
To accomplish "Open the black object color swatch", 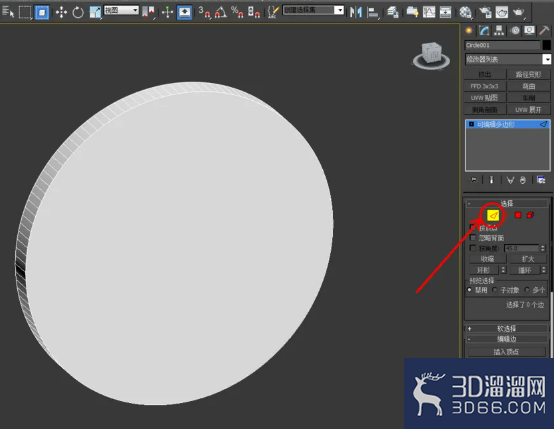I will [546, 45].
